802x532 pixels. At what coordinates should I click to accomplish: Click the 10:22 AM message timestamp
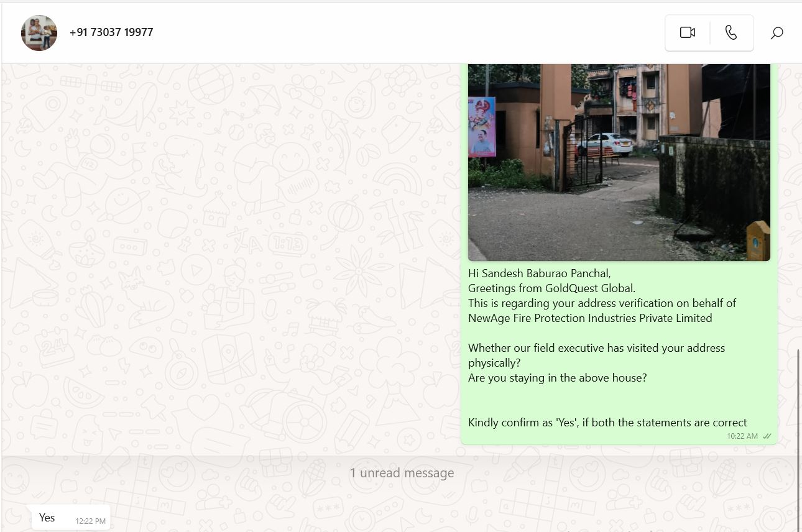[x=742, y=436]
